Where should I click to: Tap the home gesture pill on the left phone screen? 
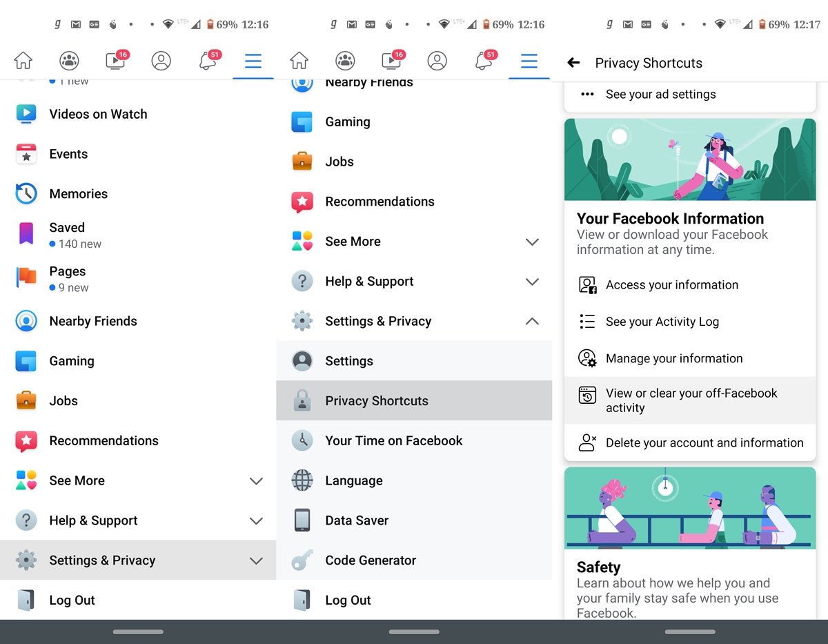point(138,632)
